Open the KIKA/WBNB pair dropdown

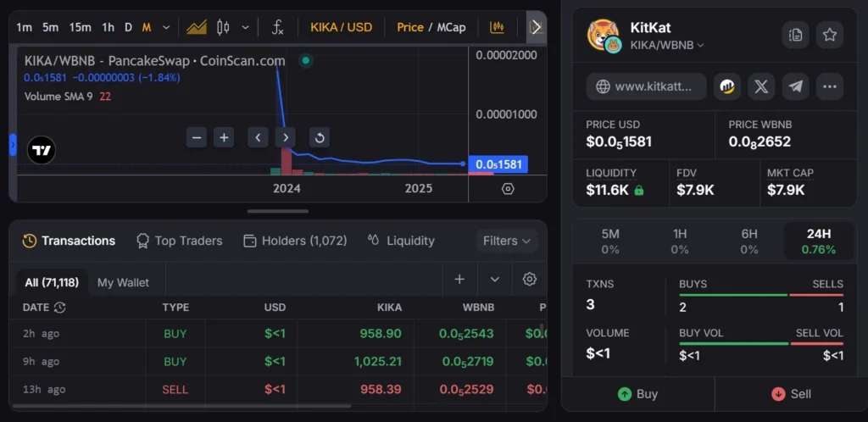click(x=667, y=45)
